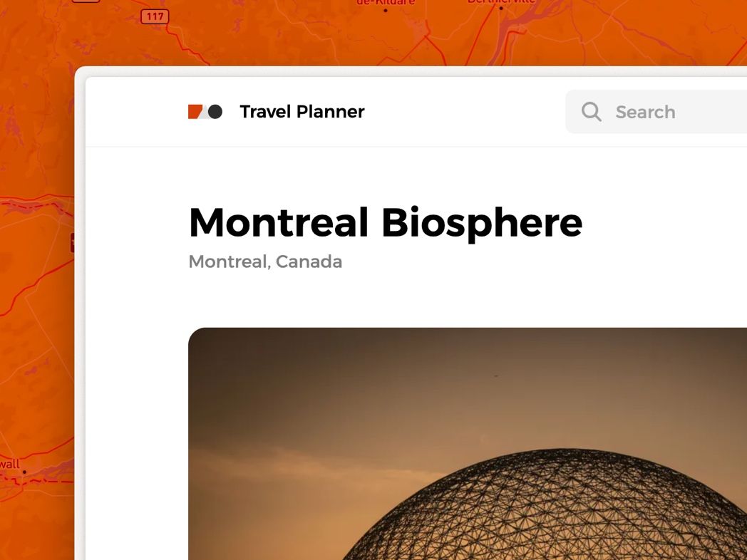747x560 pixels.
Task: Click the search magnifier icon
Action: click(591, 112)
